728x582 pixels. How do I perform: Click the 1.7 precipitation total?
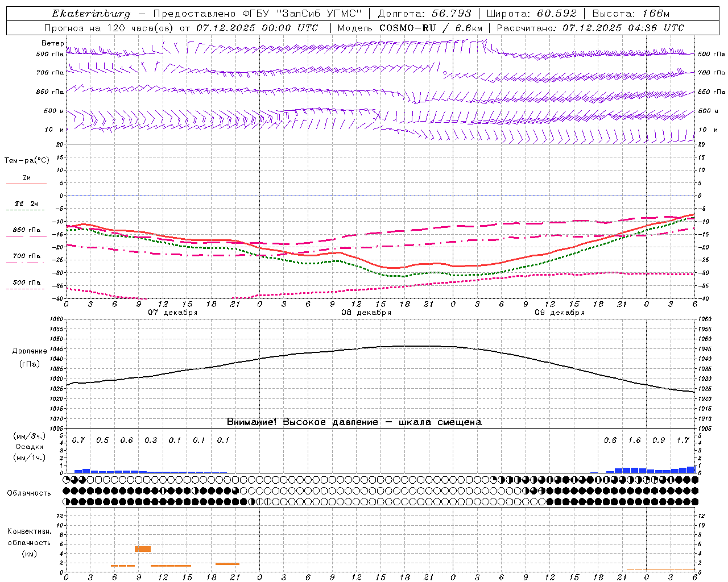(x=683, y=440)
